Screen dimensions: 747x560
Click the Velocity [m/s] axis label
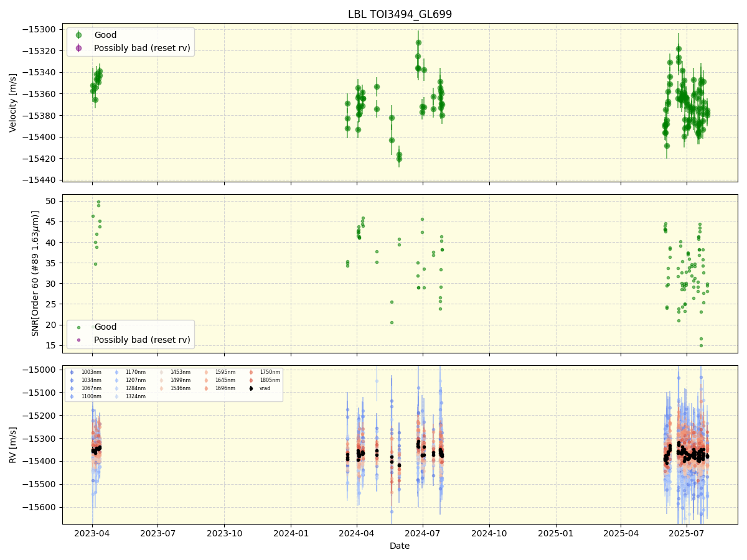point(13,103)
